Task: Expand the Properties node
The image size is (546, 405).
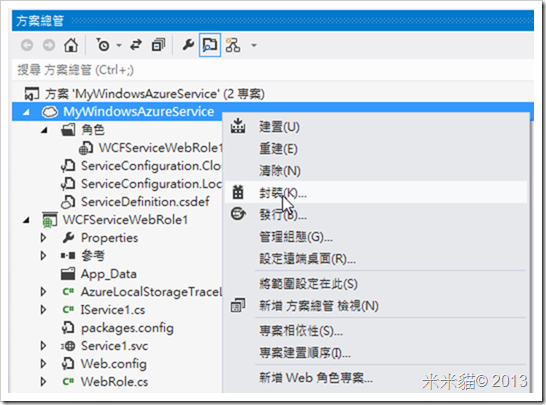Action: coord(44,237)
